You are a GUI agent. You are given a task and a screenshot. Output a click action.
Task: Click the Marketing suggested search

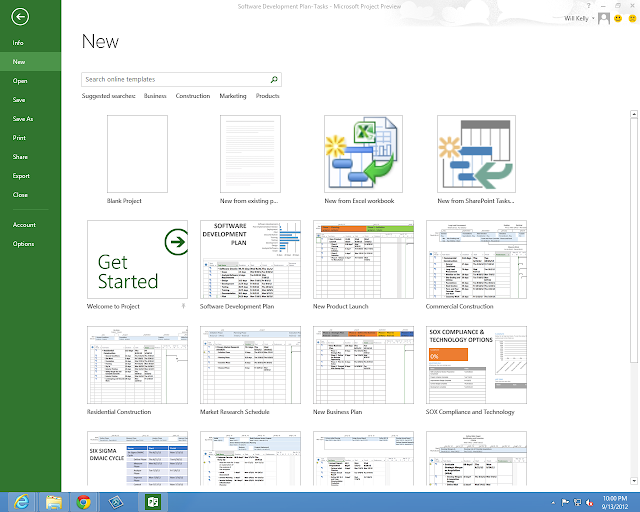[233, 96]
